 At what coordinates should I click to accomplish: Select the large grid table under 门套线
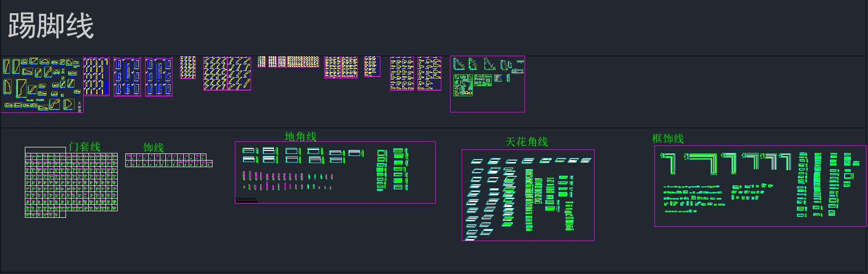pyautogui.click(x=71, y=182)
